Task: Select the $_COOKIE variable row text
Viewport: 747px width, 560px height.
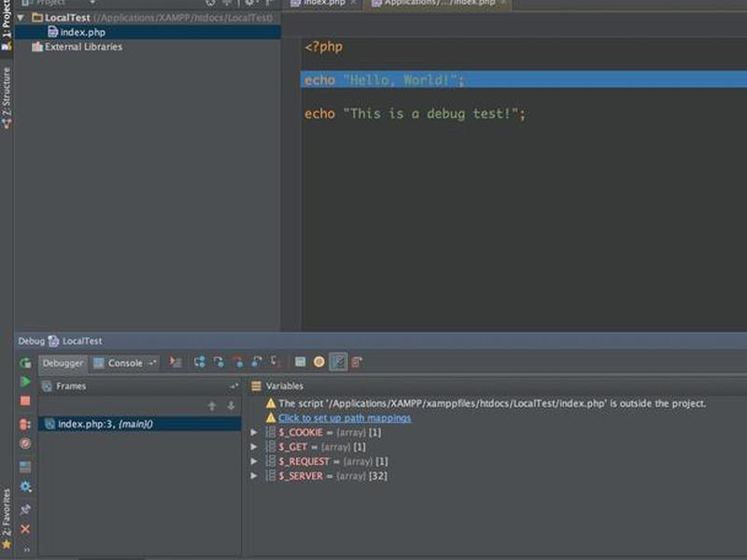Action: click(330, 432)
